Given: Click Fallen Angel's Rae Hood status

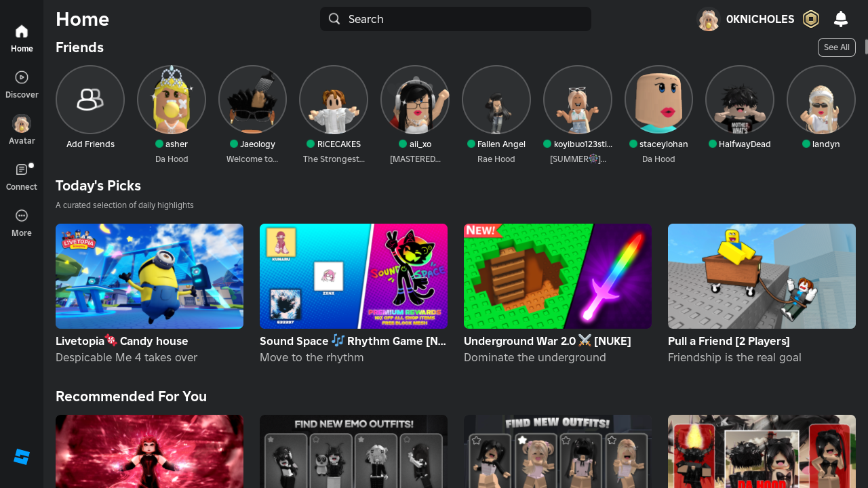Looking at the screenshot, I should click(496, 159).
